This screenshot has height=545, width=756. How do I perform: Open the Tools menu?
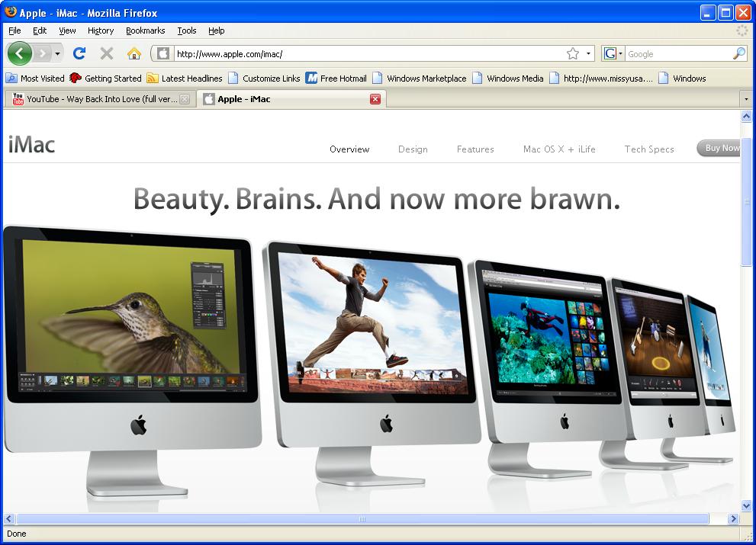point(187,30)
